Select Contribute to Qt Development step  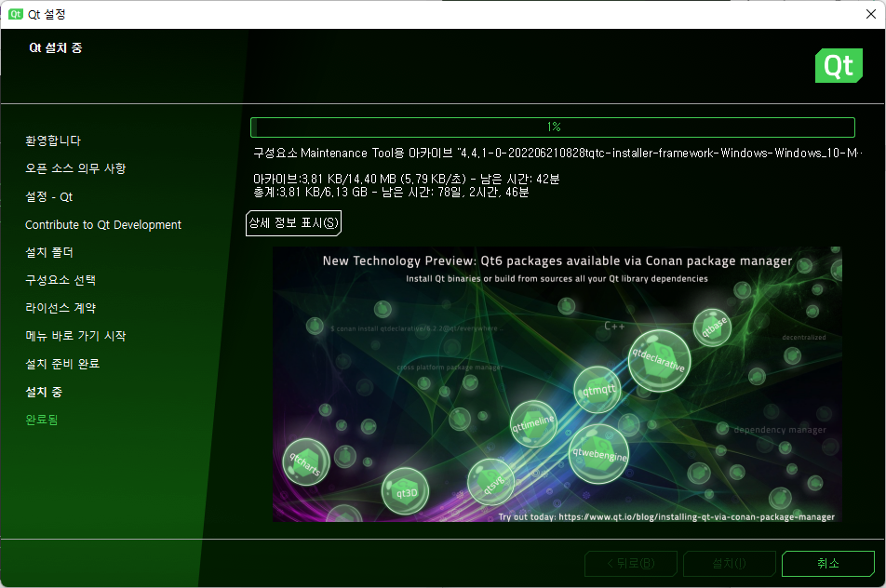[103, 225]
